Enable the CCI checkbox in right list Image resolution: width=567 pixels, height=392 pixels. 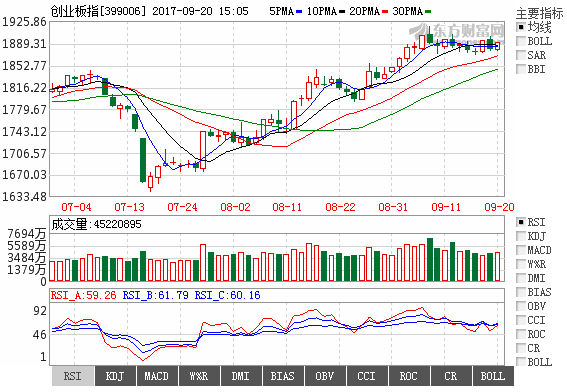click(521, 320)
